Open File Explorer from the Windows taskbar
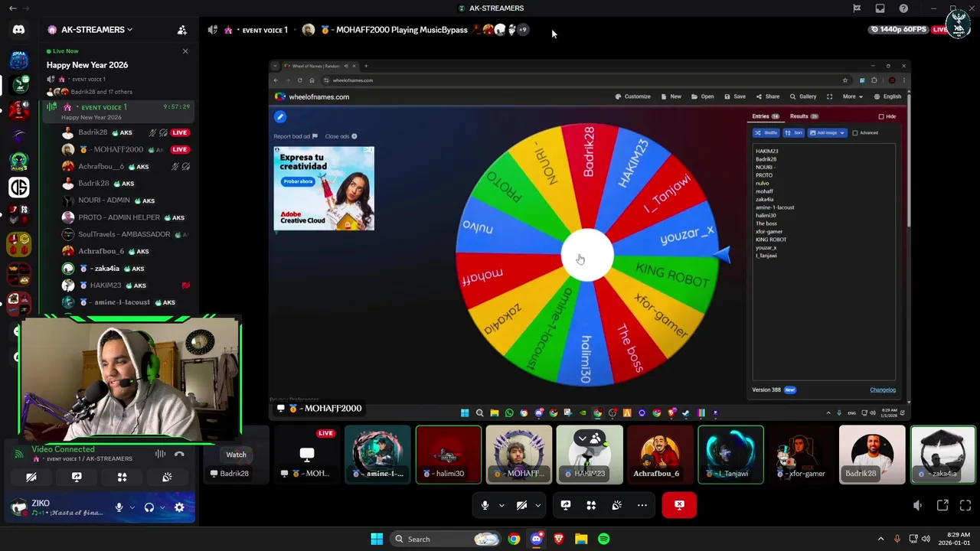 tap(581, 539)
